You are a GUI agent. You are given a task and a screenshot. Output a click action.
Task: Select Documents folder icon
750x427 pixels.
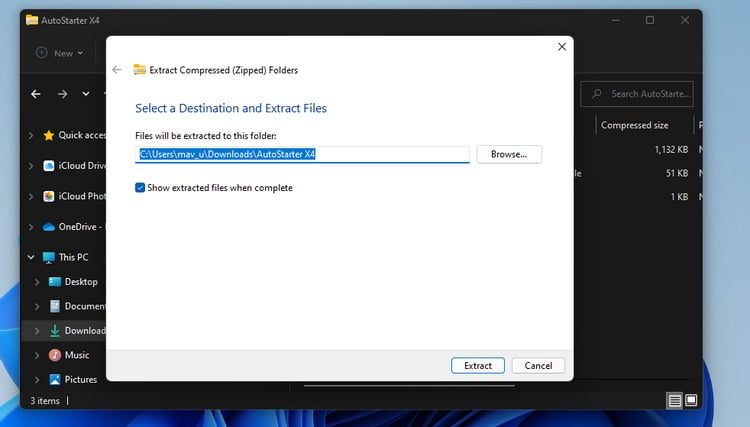(x=55, y=307)
